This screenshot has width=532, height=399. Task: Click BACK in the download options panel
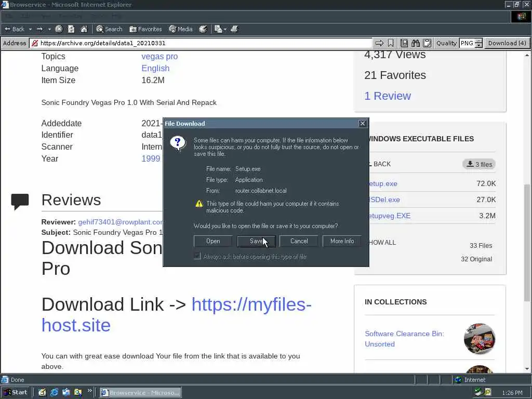tap(380, 164)
